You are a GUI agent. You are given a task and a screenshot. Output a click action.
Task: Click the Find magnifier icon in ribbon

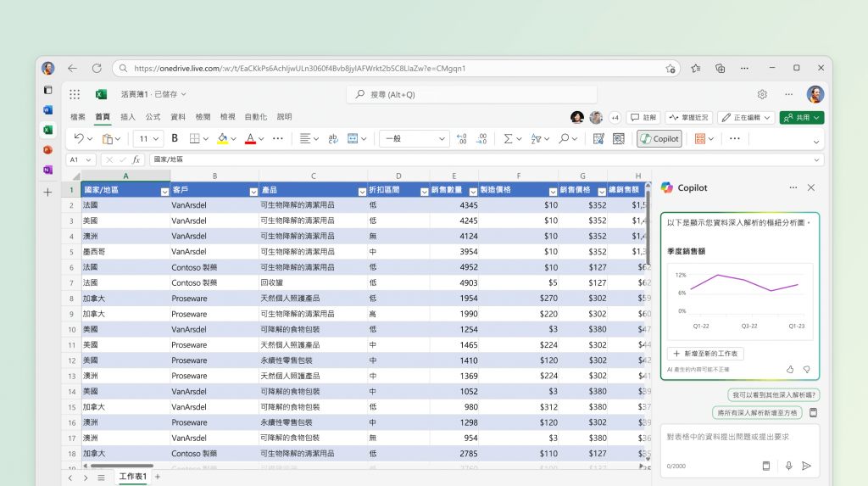tap(564, 138)
